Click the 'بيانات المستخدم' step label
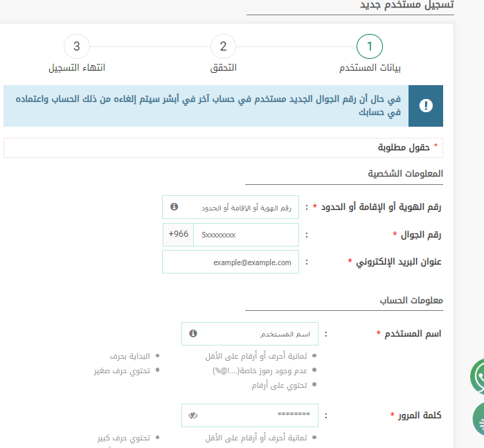Image resolution: width=484 pixels, height=448 pixels. click(x=370, y=68)
